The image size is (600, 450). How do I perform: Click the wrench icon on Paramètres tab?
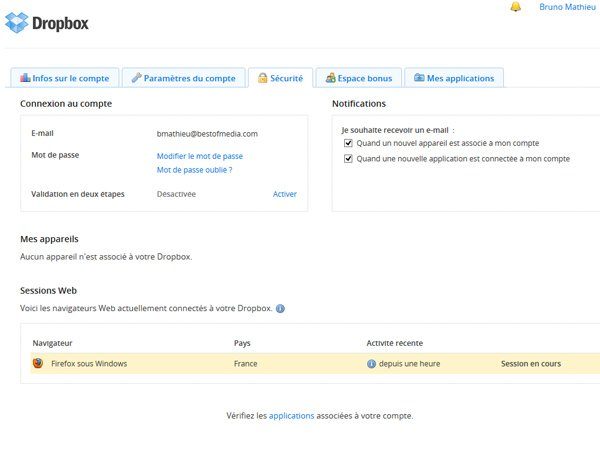point(137,78)
